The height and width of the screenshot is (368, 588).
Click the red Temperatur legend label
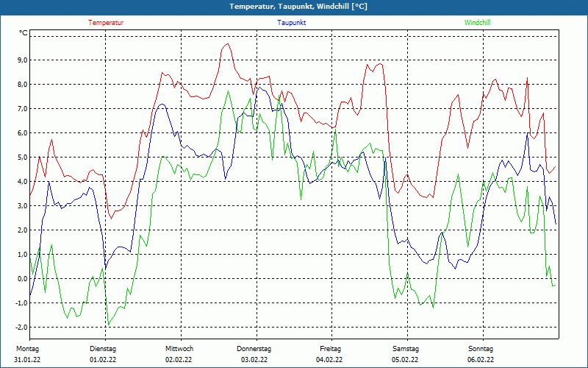[106, 23]
